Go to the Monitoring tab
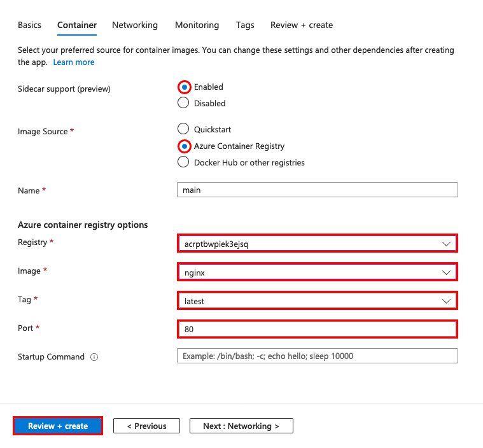483x448 pixels. click(197, 25)
